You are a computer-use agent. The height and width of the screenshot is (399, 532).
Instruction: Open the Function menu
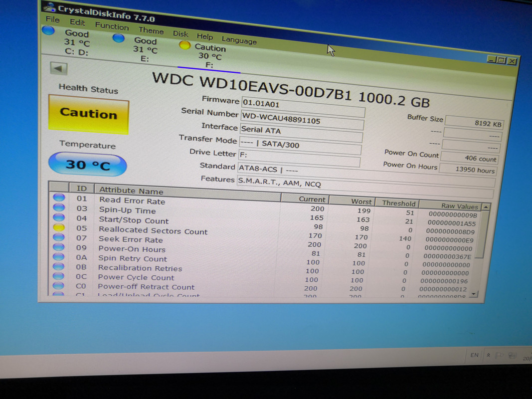pyautogui.click(x=112, y=26)
